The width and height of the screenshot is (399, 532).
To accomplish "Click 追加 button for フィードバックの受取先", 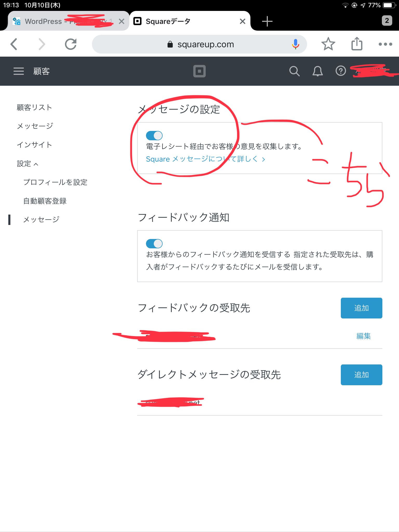I will pos(361,308).
